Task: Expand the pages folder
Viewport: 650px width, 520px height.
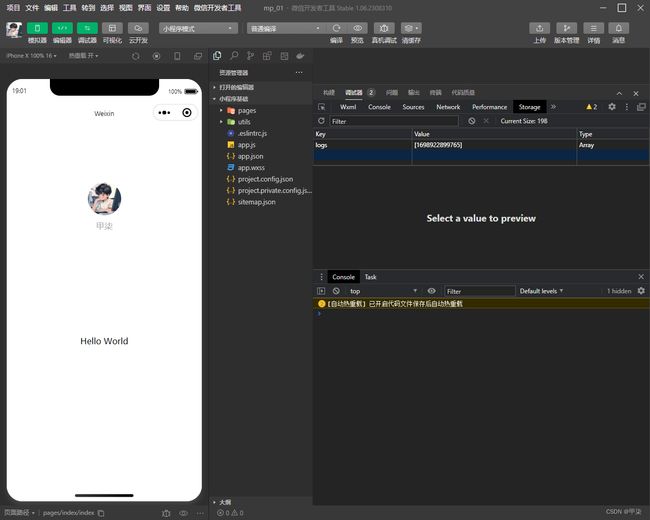Action: (260, 111)
